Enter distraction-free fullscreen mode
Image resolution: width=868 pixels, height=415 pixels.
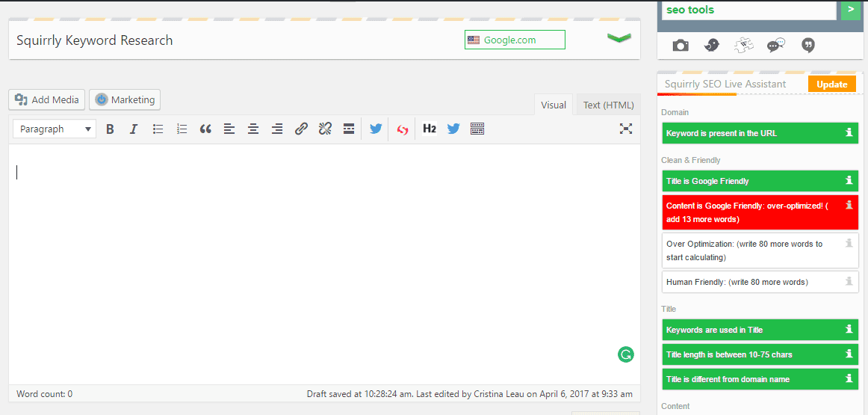point(626,129)
